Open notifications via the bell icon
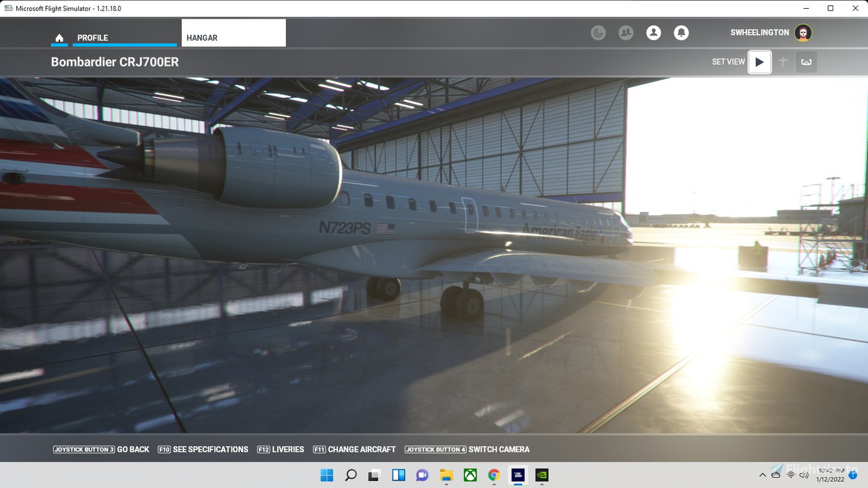Screen dimensions: 868x488 681,32
